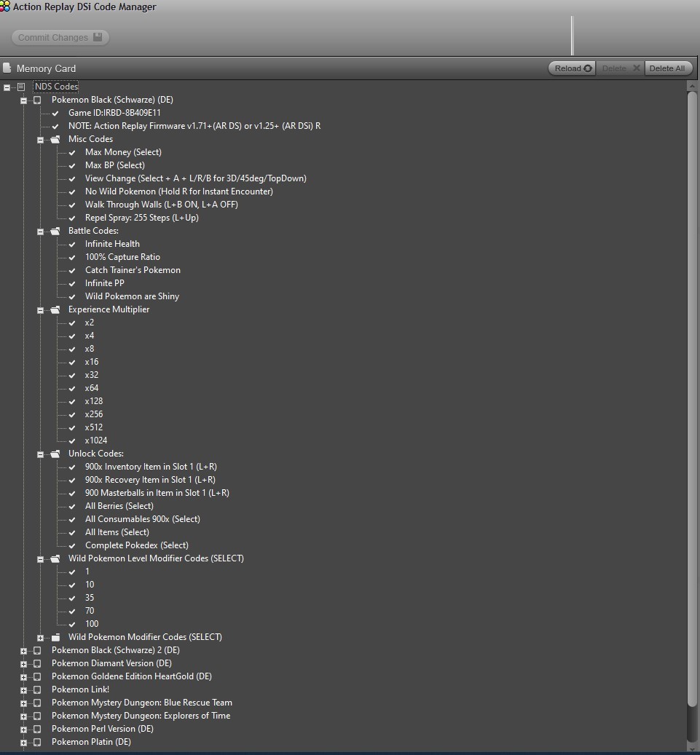Click the Pokemon Black (Schwarze) 2 game icon
This screenshot has height=755, width=700.
coord(37,650)
